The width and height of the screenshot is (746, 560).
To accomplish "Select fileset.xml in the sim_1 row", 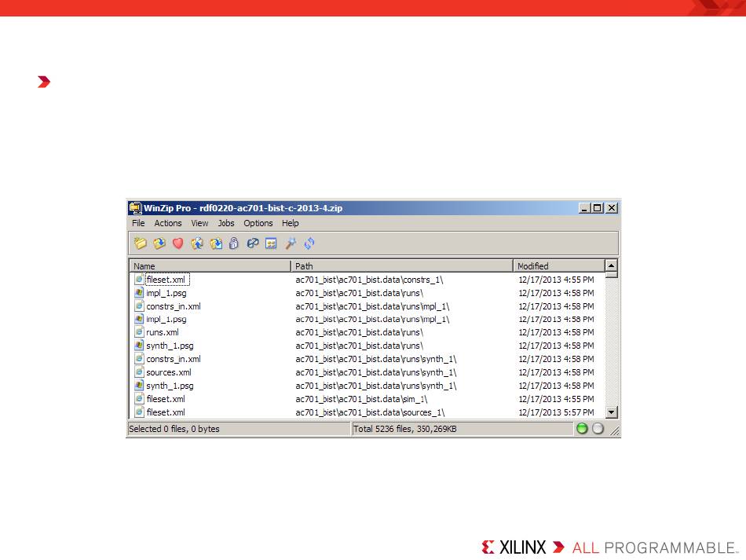I will [x=166, y=399].
